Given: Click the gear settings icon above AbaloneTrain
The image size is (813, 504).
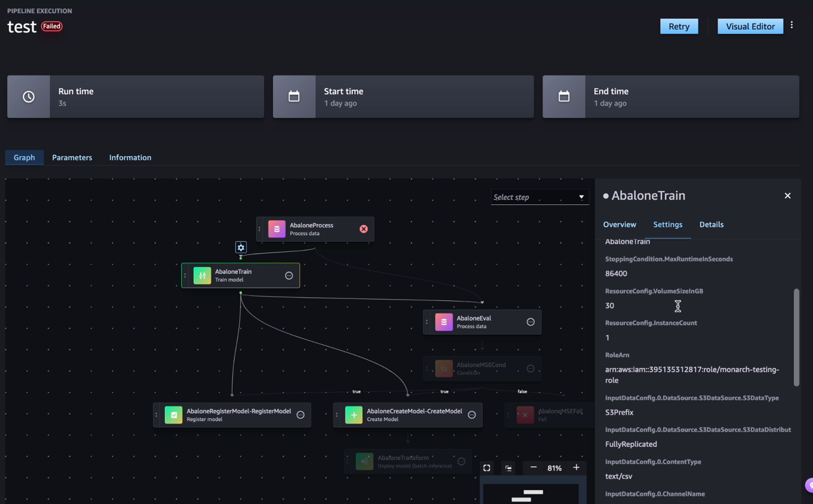Looking at the screenshot, I should coord(240,247).
